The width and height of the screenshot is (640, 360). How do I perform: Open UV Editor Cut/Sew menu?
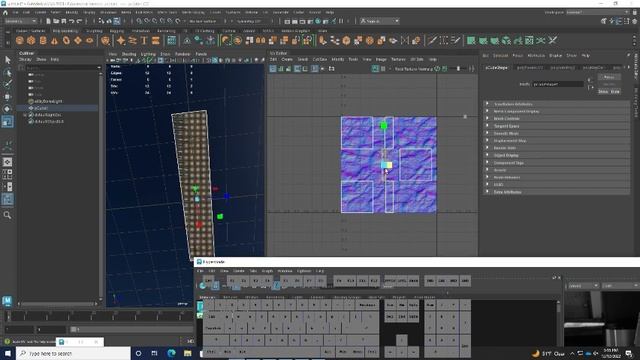click(x=320, y=60)
